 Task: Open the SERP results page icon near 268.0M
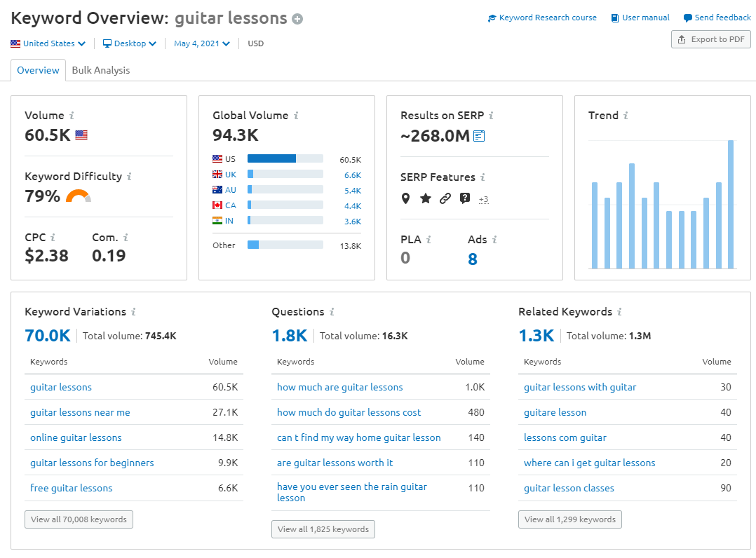(x=479, y=136)
